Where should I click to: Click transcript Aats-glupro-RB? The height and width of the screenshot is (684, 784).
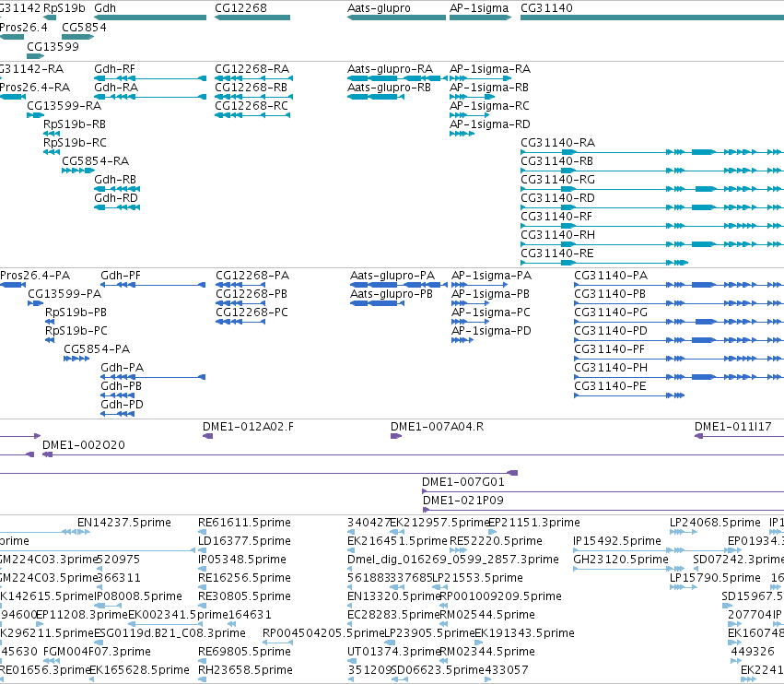[x=389, y=87]
